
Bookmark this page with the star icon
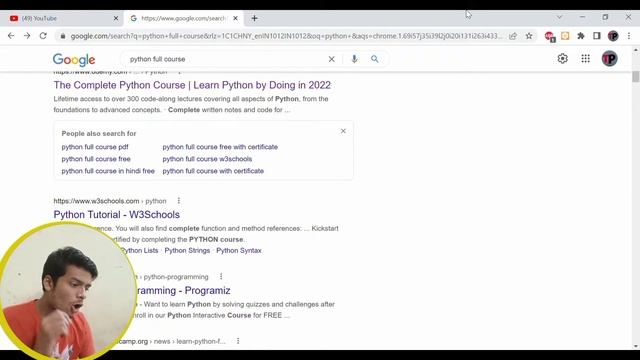[529, 36]
